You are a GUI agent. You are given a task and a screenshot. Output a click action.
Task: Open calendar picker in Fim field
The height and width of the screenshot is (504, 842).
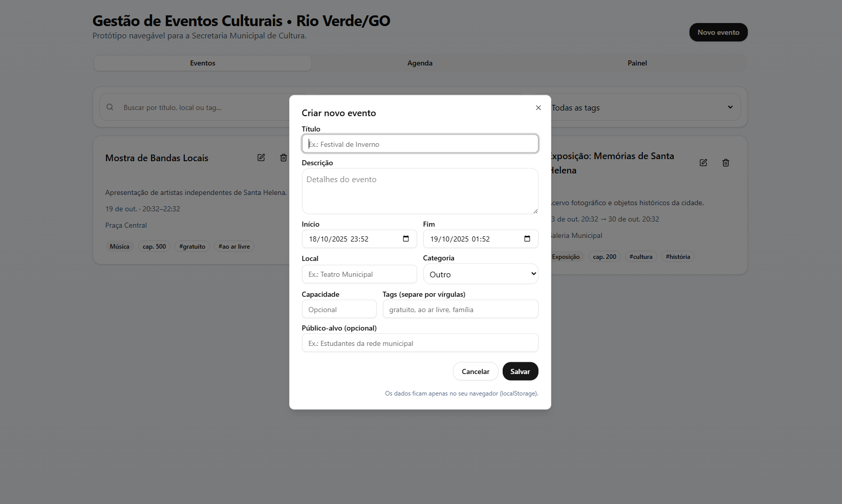pos(527,239)
